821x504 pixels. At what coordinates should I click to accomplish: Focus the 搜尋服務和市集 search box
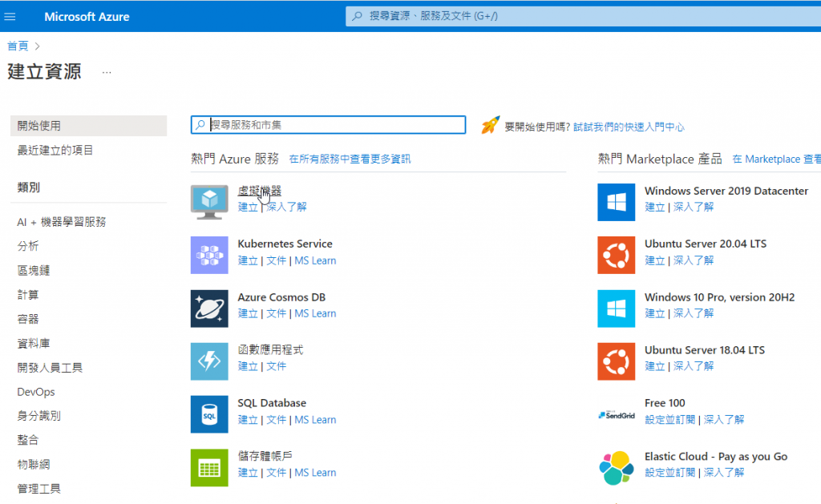(x=328, y=125)
